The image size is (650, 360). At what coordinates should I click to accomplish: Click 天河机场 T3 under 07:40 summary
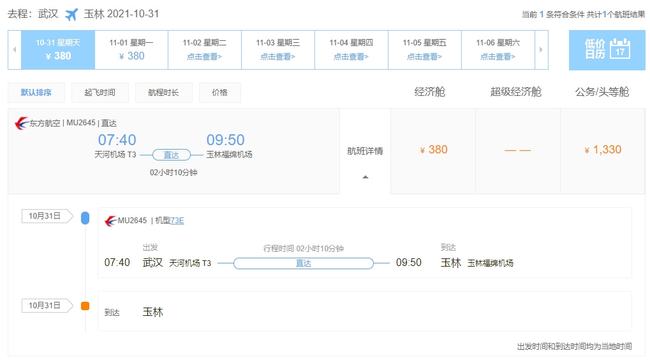[x=115, y=155]
